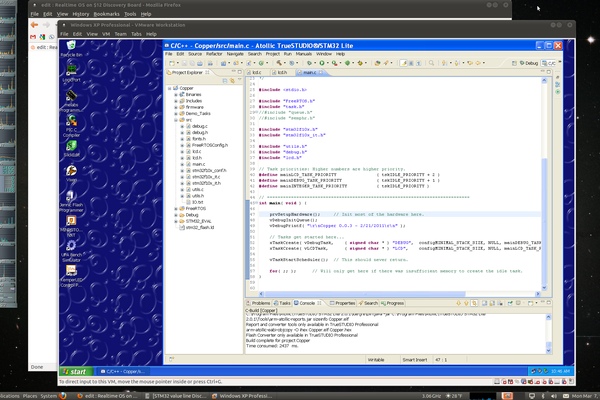
Task: Open the Places menu in Ubuntu panel
Action: coord(29,396)
